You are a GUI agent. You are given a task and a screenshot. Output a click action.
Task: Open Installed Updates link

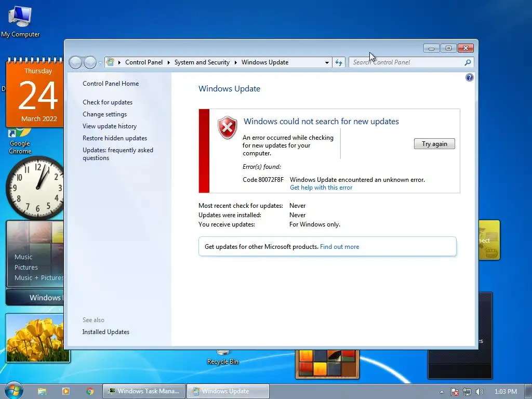106,332
